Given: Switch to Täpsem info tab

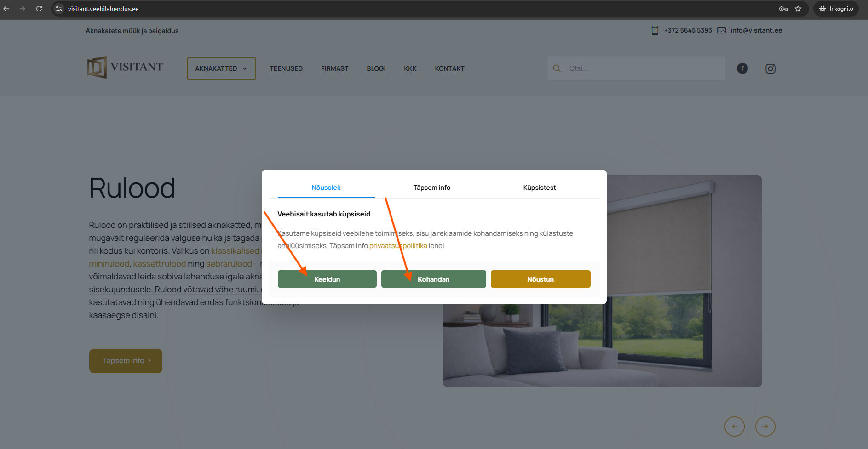Looking at the screenshot, I should 431,188.
